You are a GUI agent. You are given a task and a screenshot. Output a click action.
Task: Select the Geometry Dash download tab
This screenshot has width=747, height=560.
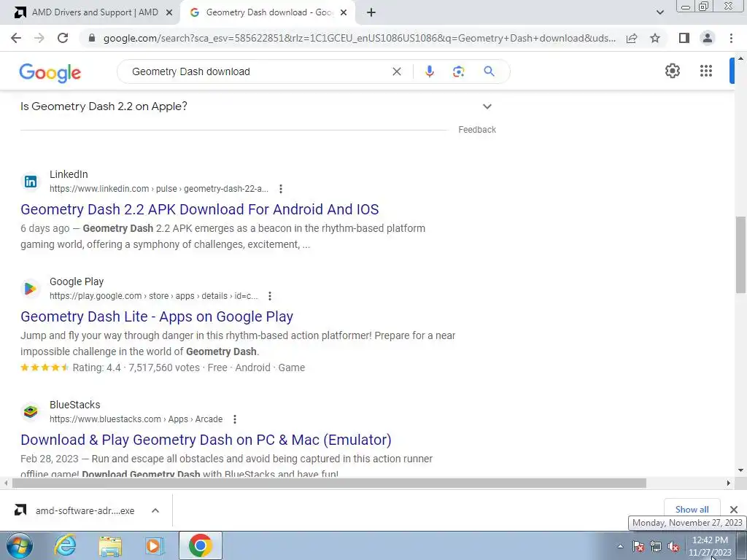pos(268,13)
